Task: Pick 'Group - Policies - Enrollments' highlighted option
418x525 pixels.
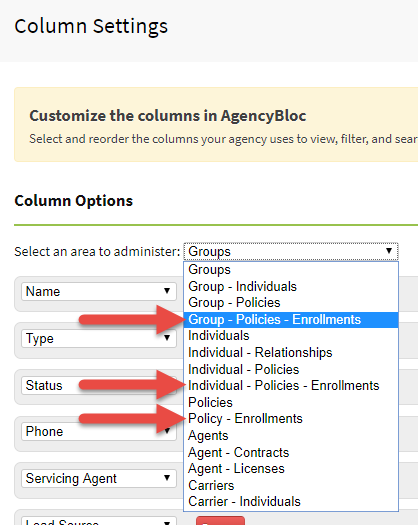Action: coord(291,319)
